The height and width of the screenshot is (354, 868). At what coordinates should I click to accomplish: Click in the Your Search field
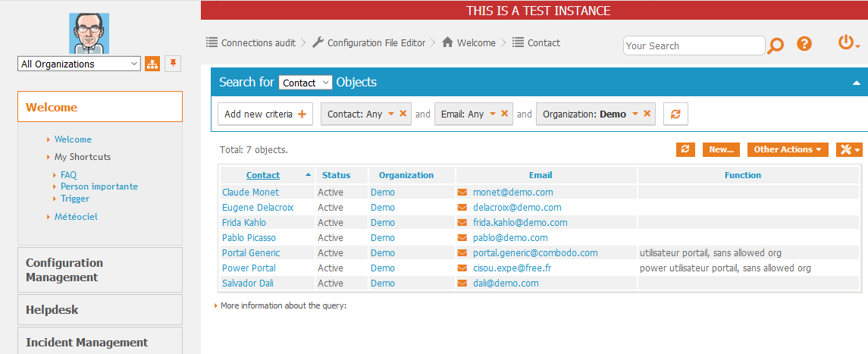[694, 45]
